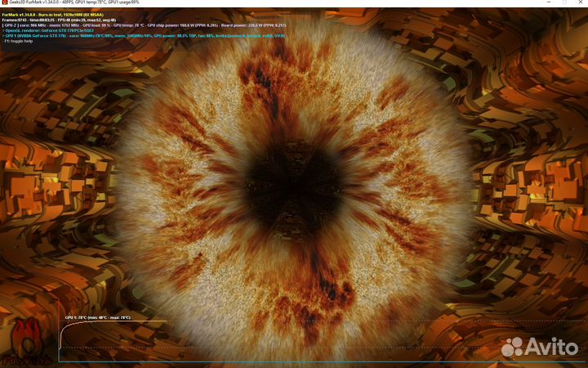The height and width of the screenshot is (368, 588).
Task: Click the GPU 1 temperature graph label
Action: pos(98,317)
